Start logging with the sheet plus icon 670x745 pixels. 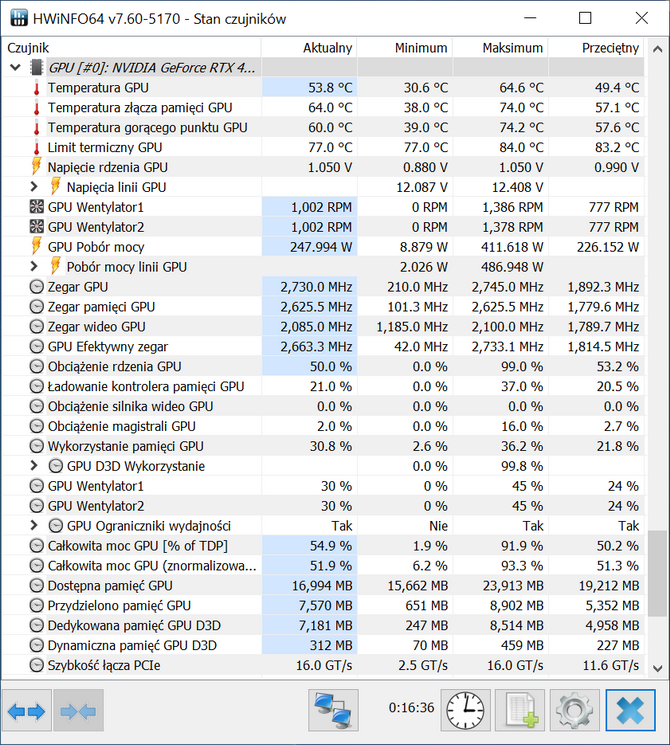(520, 711)
